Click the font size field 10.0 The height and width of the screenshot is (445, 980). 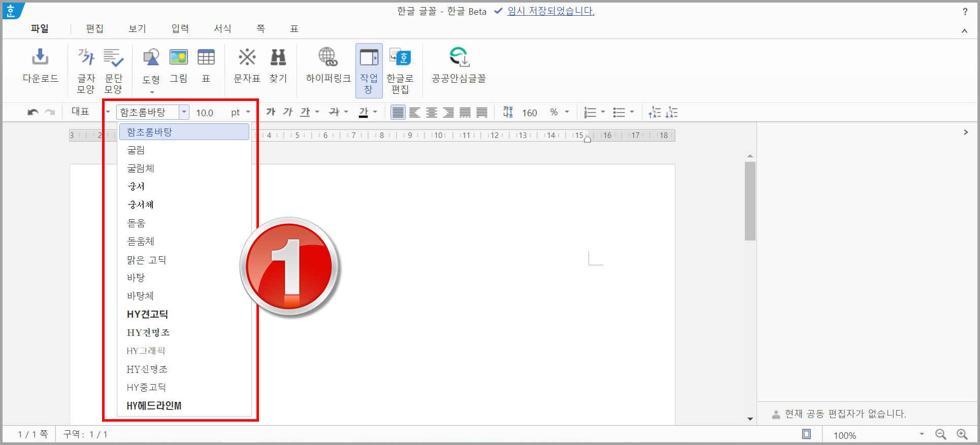(x=205, y=113)
